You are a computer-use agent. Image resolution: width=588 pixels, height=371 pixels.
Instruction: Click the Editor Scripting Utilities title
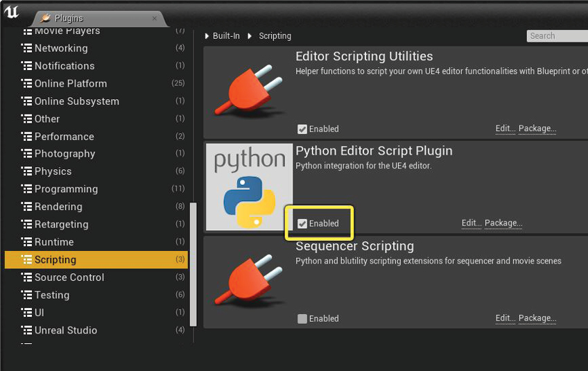(x=364, y=56)
